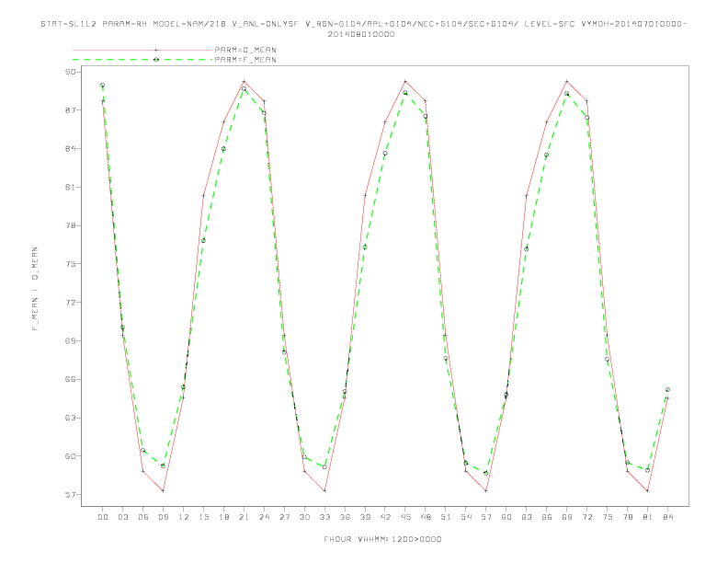The image size is (728, 563).
Task: Click forecast hour 57 on the horizontal axis
Action: pos(486,517)
